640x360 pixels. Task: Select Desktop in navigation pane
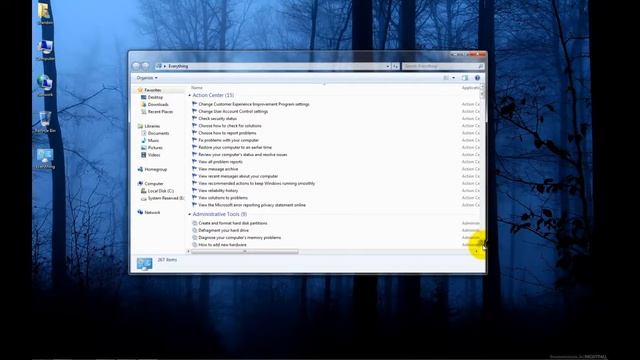coord(155,97)
